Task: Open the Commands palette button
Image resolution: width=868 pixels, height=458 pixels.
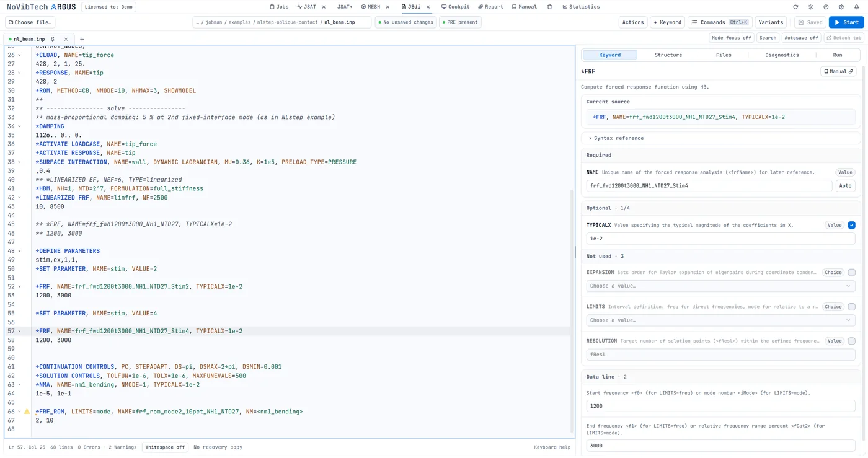Action: (x=720, y=22)
